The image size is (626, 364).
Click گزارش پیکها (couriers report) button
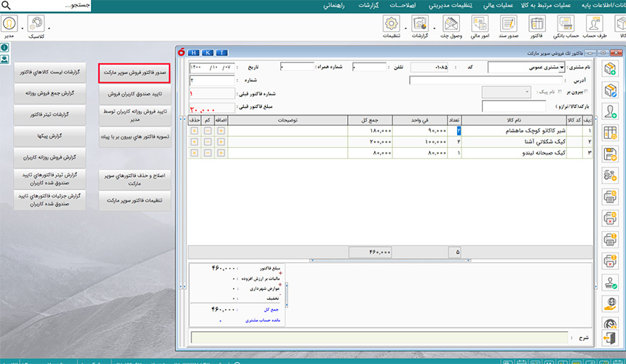click(x=49, y=136)
